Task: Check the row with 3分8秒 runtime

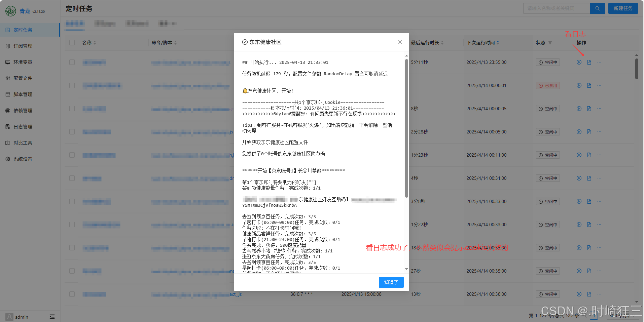Action: [x=72, y=201]
